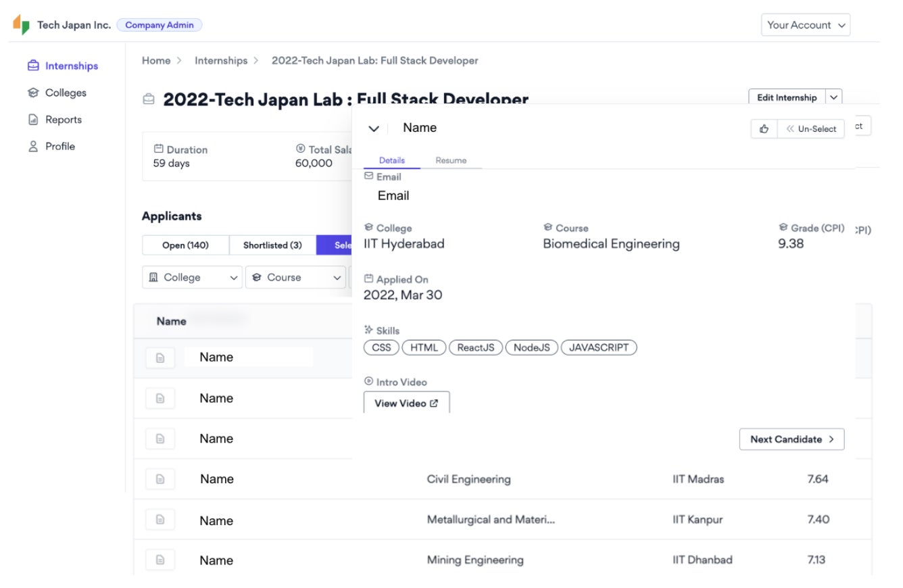Click the thumbs-up icon button

(x=764, y=129)
